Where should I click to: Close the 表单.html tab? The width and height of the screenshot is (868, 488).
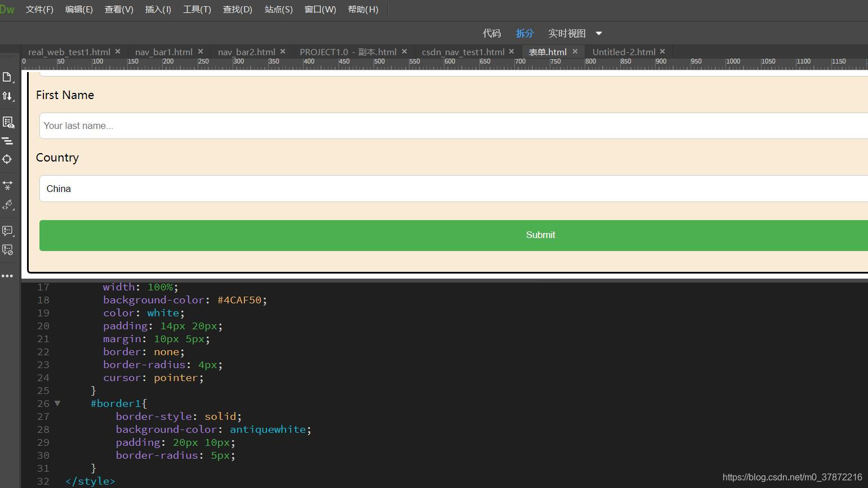(575, 51)
